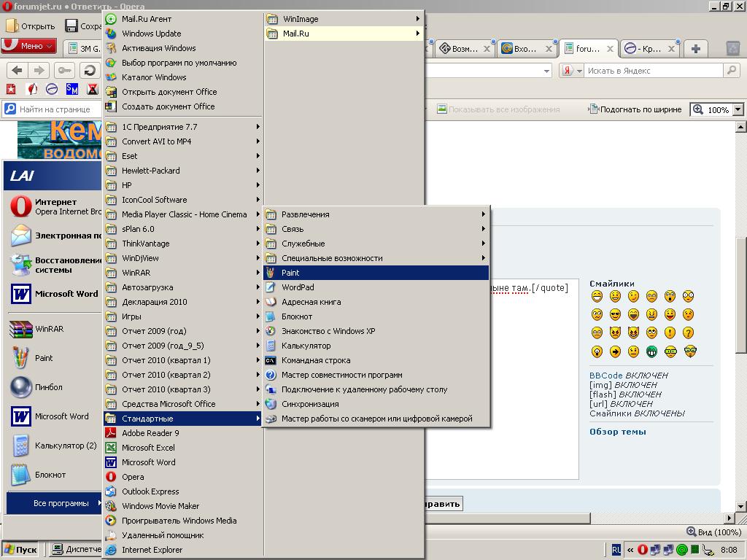
Task: Click the Windows Update icon
Action: pyautogui.click(x=111, y=34)
